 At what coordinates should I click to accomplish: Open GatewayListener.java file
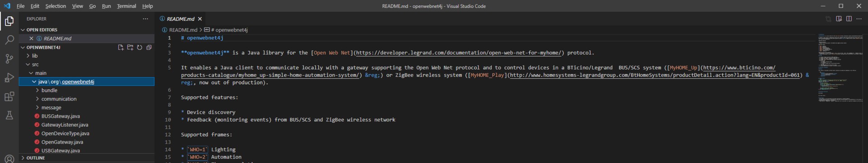click(x=65, y=125)
